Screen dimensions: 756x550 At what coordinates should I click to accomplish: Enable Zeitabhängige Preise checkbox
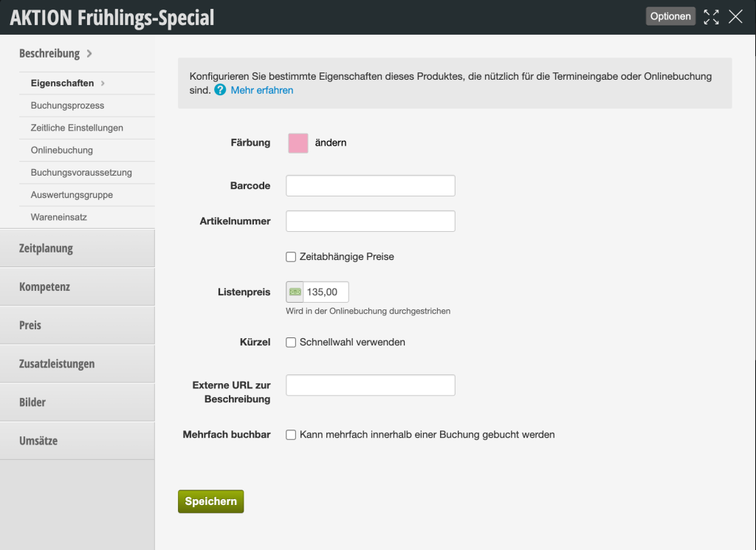pos(291,257)
